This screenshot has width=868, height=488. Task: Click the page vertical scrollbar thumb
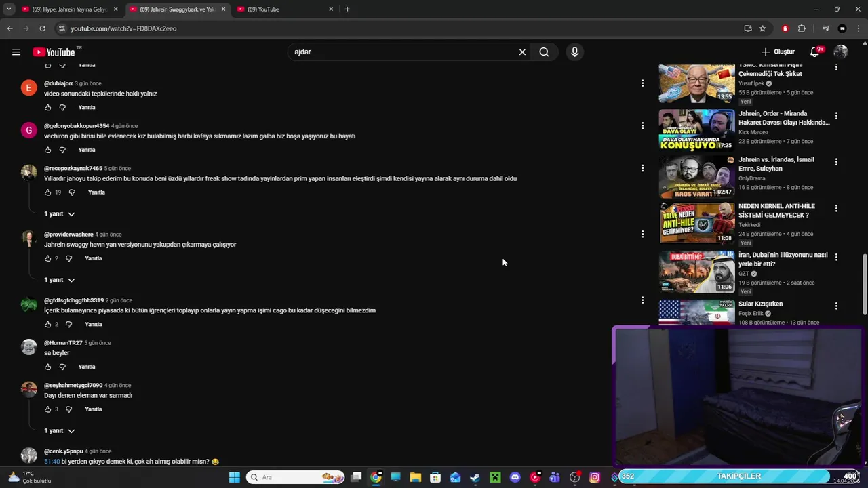pos(865,284)
